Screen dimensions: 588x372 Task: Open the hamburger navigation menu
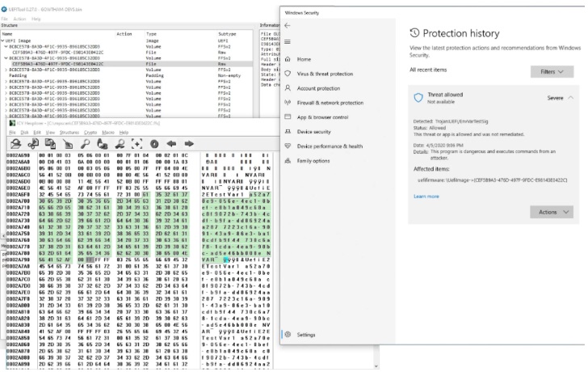click(x=288, y=43)
